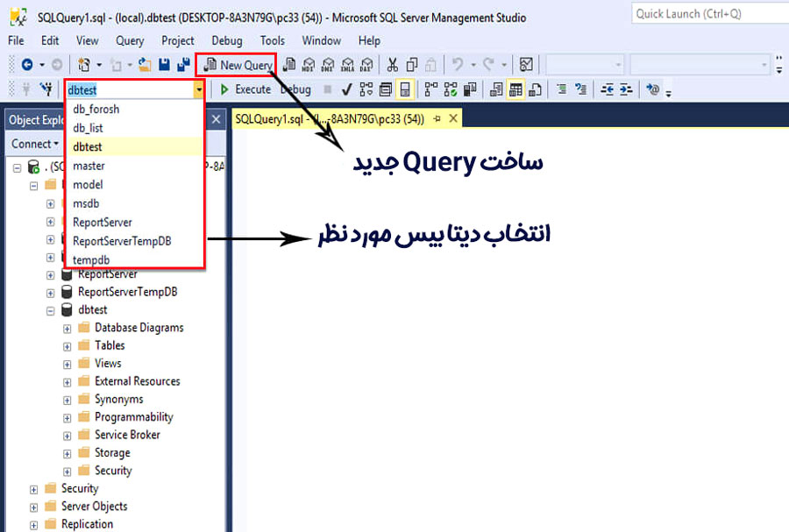This screenshot has height=532, width=789.
Task: Open the available databases dropdown arrow
Action: [199, 90]
